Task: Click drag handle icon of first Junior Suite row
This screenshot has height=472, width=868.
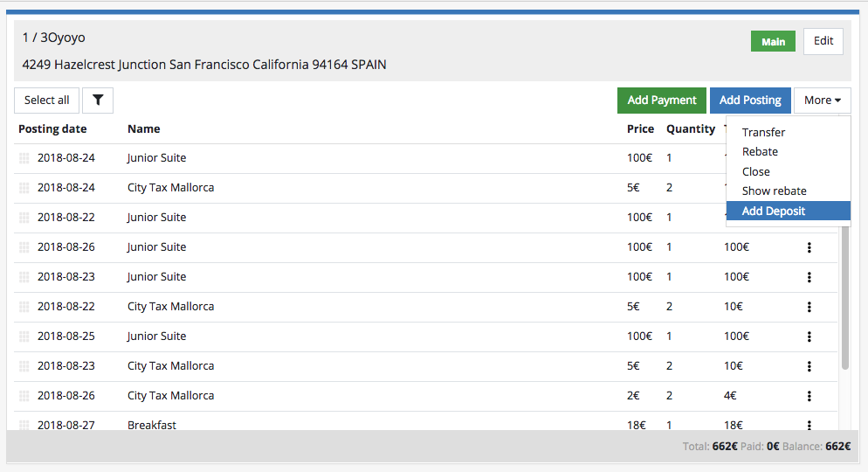Action: coord(24,158)
